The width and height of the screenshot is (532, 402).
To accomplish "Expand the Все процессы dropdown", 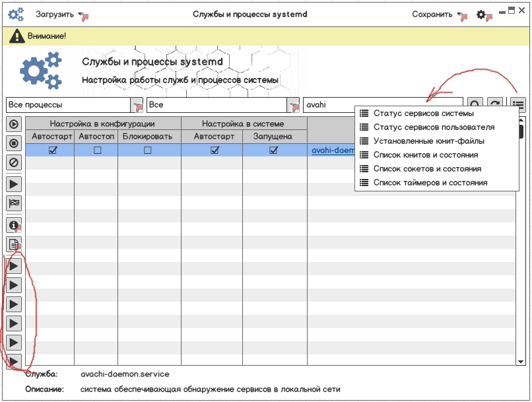I will coord(137,105).
